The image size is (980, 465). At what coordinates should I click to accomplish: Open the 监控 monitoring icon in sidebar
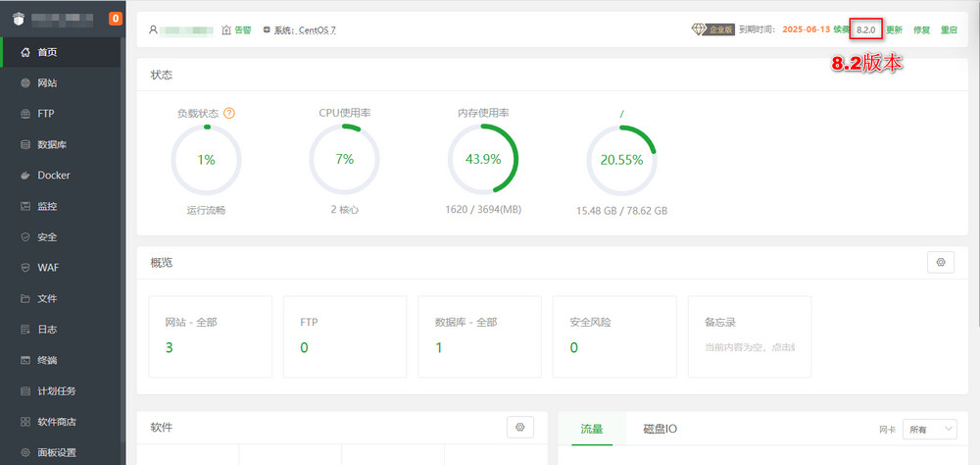(26, 206)
